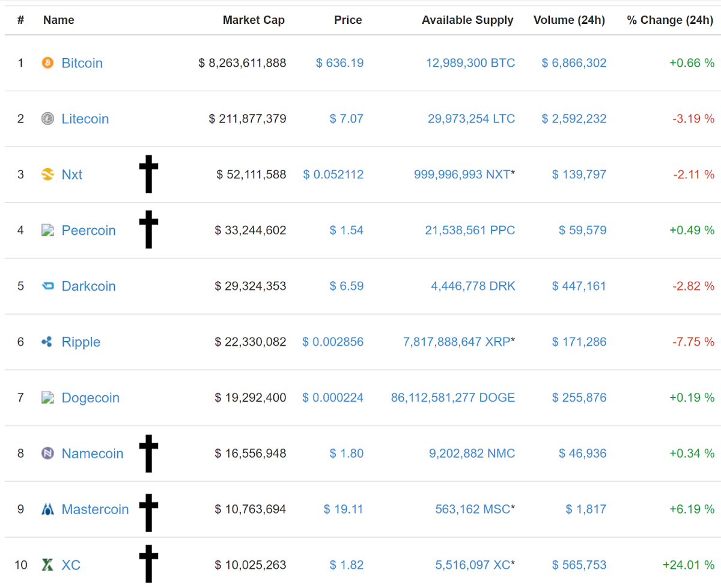Screen dimensions: 721x588
Task: Sort by Volume (24h) column header
Action: click(569, 20)
